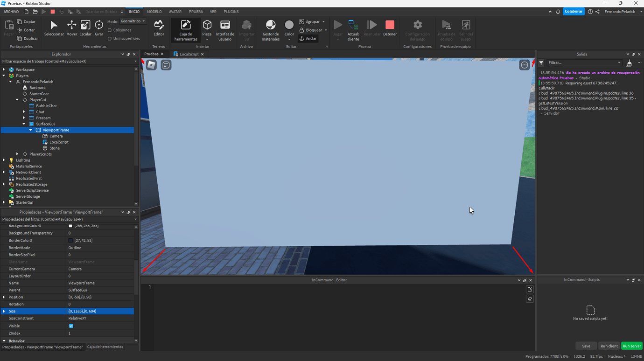Click the Anclar anchor button
This screenshot has height=361, width=644.
pos(308,39)
